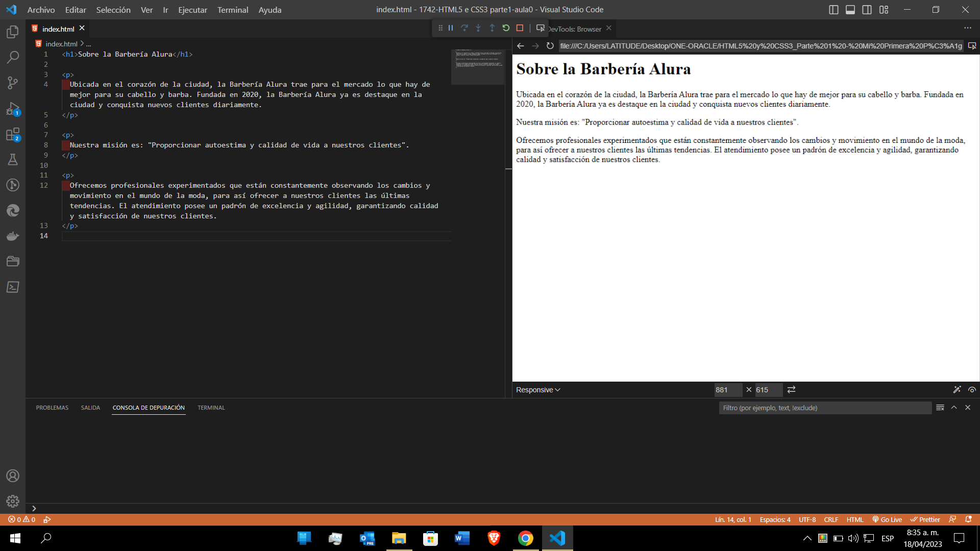Pause the debugging session
This screenshot has height=551, width=980.
pos(451,28)
